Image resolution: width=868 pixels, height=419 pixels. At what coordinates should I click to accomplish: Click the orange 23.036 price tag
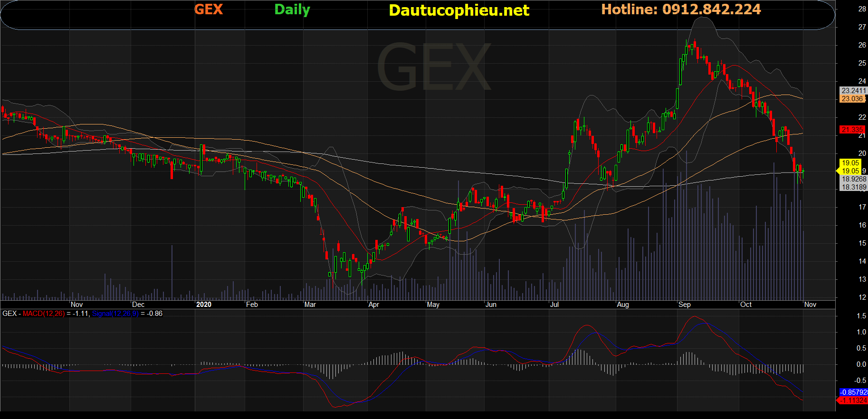click(x=852, y=99)
